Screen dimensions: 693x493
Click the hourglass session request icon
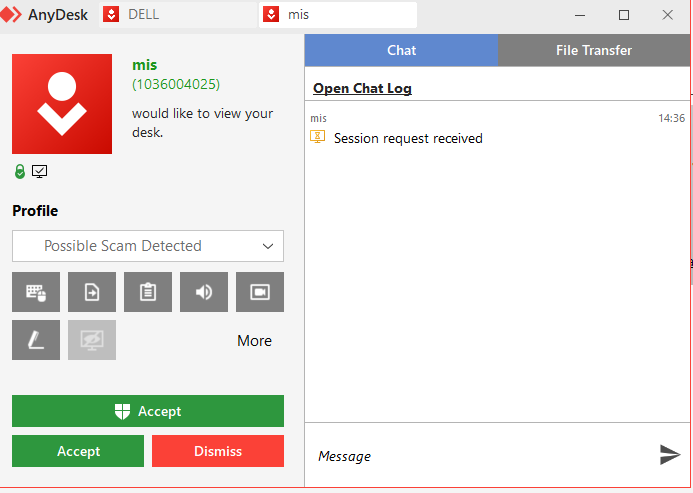tap(317, 137)
